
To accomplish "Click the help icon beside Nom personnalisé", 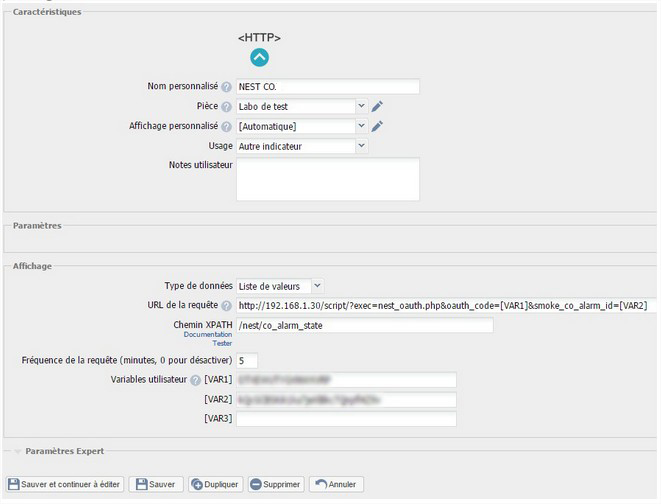I will pyautogui.click(x=226, y=87).
